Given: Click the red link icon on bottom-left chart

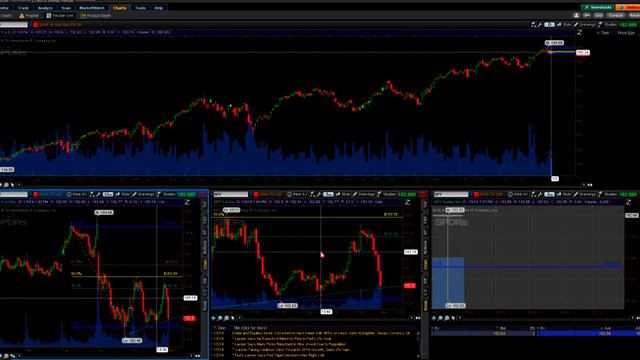Looking at the screenshot, I should click(36, 194).
